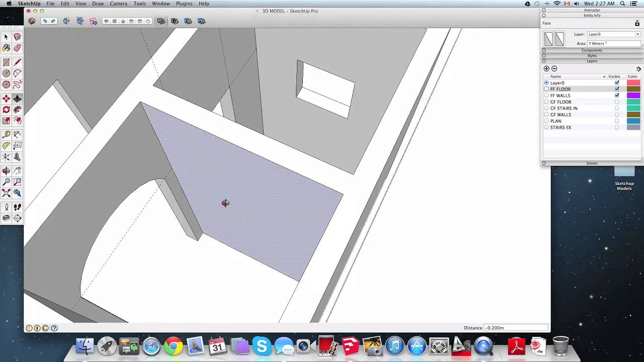Viewport: 644px width, 362px height.
Task: Open Google Chrome from the dock
Action: coord(173,346)
